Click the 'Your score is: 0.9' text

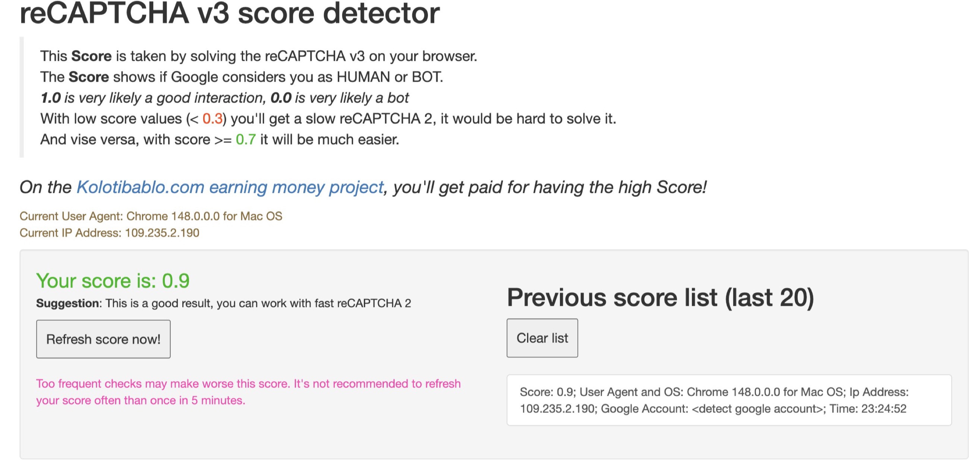click(113, 280)
